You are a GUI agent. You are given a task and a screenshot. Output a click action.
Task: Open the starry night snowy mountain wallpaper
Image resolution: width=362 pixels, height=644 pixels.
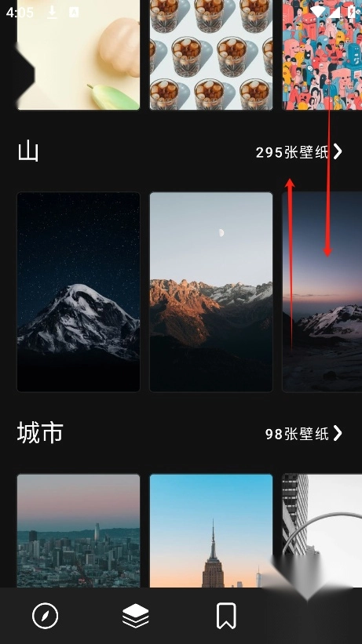(x=79, y=292)
